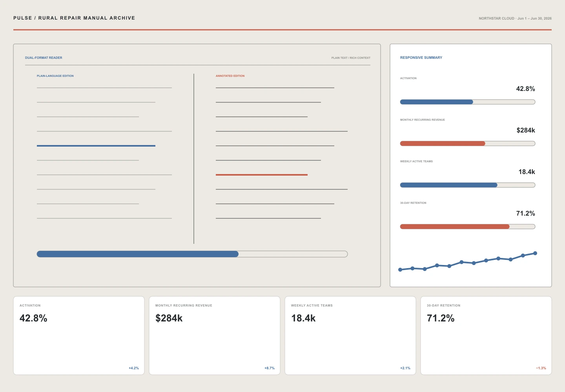Click the "30-DAY RETENTION" card title
The image size is (565, 392).
444,305
